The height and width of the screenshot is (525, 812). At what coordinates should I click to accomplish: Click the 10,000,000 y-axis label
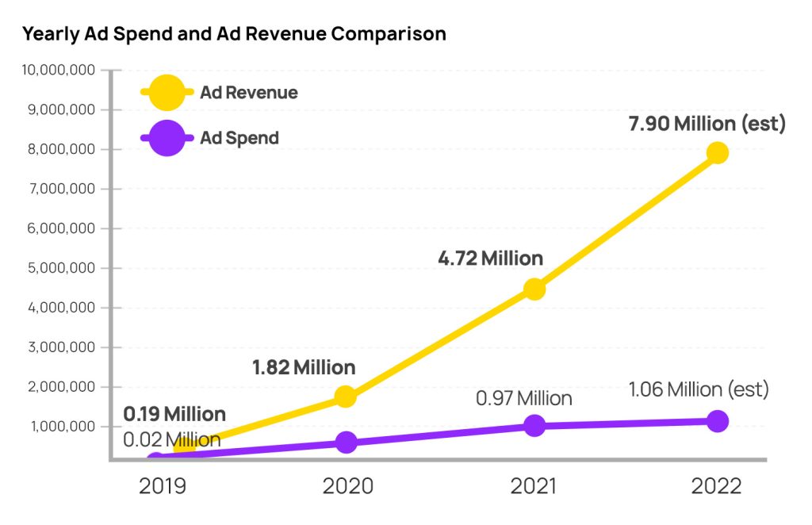click(x=58, y=70)
